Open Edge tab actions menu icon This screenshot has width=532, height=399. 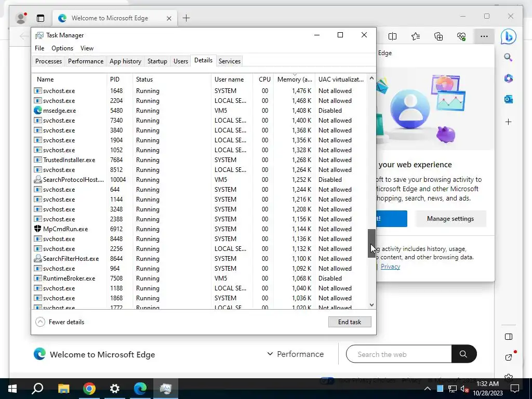coord(41,18)
